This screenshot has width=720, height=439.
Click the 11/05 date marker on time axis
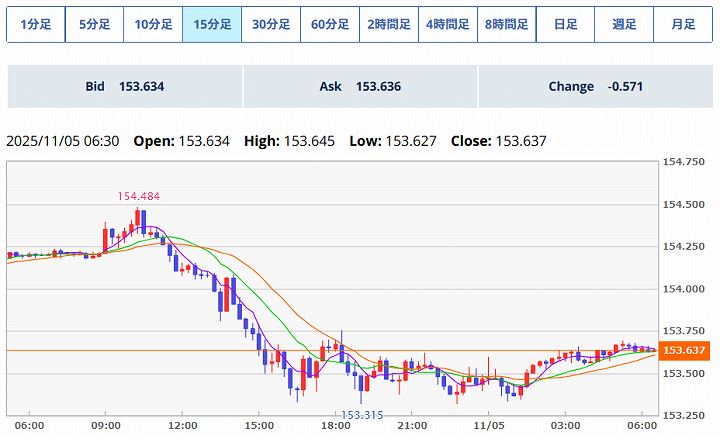pyautogui.click(x=488, y=425)
